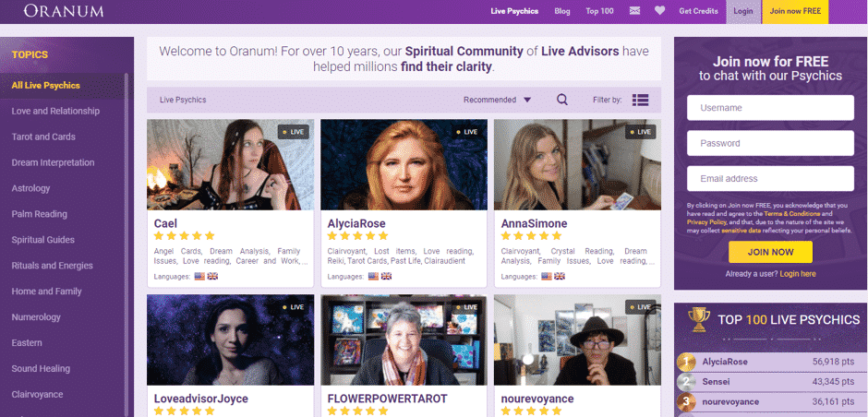Focus the Email address field
Viewport: 868px width, 417px height.
[770, 179]
